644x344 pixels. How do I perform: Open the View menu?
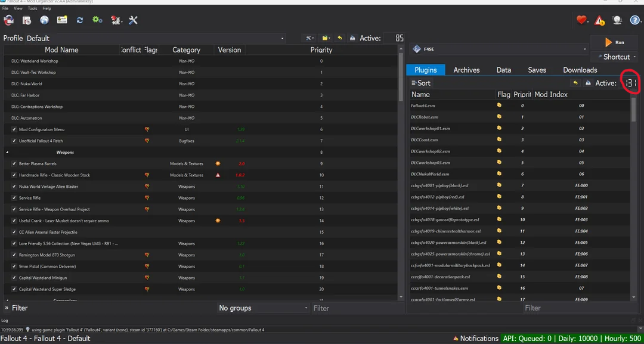[x=18, y=8]
